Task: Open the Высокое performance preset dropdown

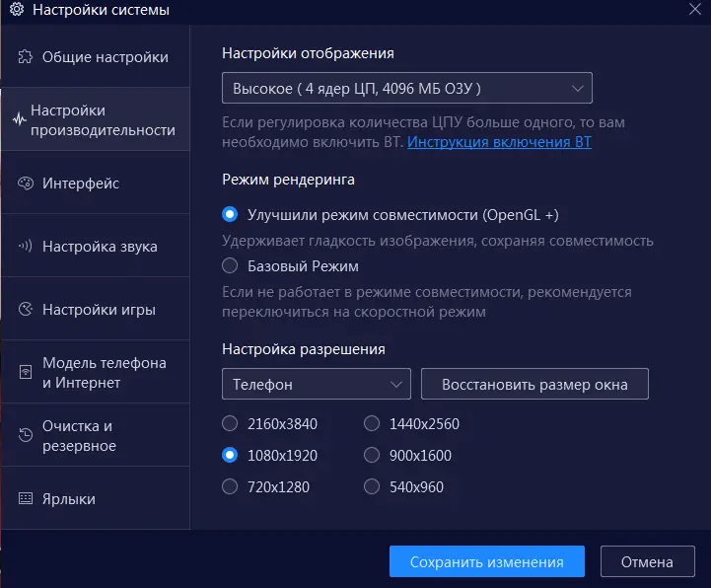Action: tap(407, 88)
